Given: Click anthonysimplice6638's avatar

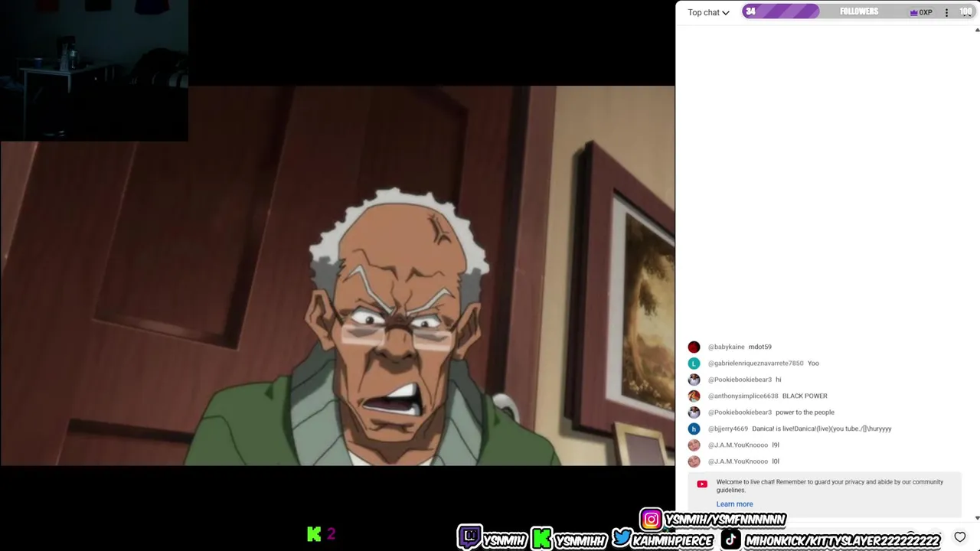Looking at the screenshot, I should click(x=694, y=396).
